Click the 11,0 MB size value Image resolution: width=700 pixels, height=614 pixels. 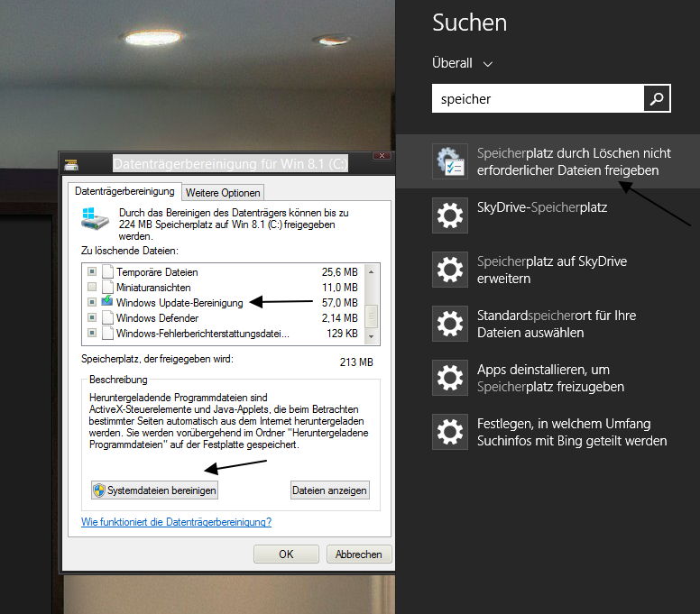[x=340, y=288]
